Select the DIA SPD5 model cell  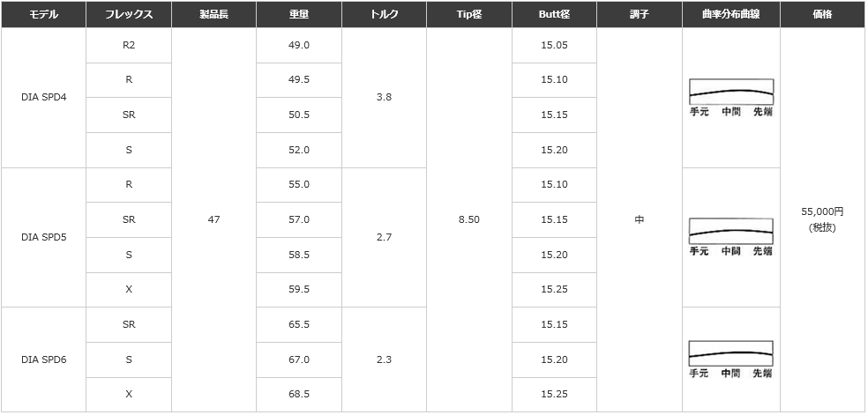[x=43, y=237]
